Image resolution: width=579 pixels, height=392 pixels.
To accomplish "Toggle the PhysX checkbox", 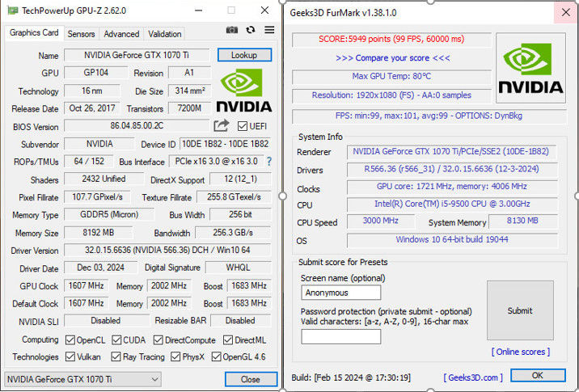I will click(175, 356).
